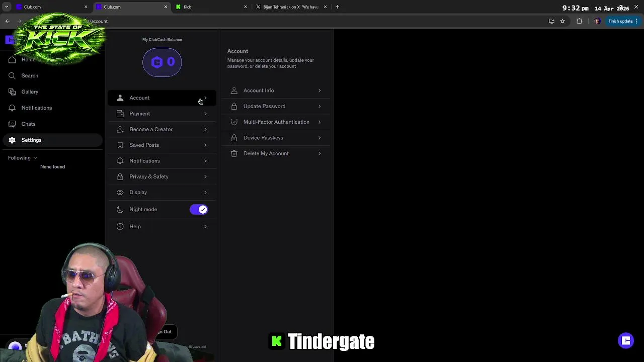Viewport: 644px width, 362px height.
Task: Open the Payment settings menu item
Action: [x=162, y=114]
